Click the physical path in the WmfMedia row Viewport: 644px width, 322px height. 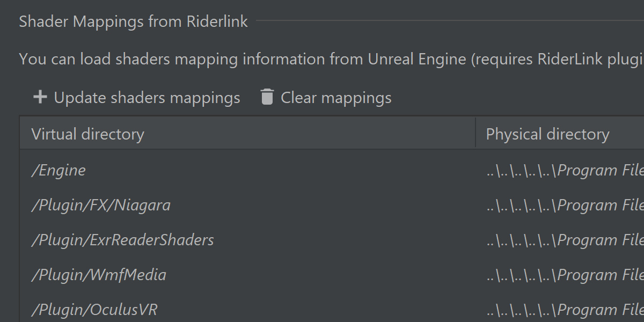tap(565, 275)
